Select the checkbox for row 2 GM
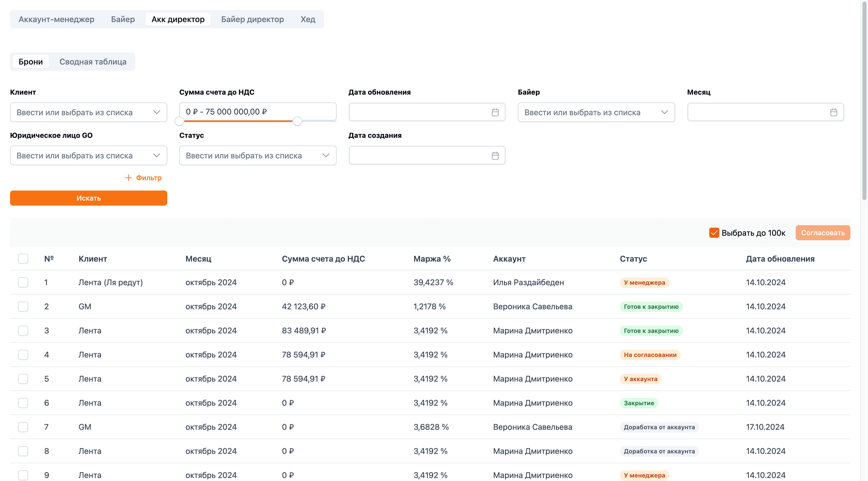Screen dimensions: 868x481 pos(23,306)
